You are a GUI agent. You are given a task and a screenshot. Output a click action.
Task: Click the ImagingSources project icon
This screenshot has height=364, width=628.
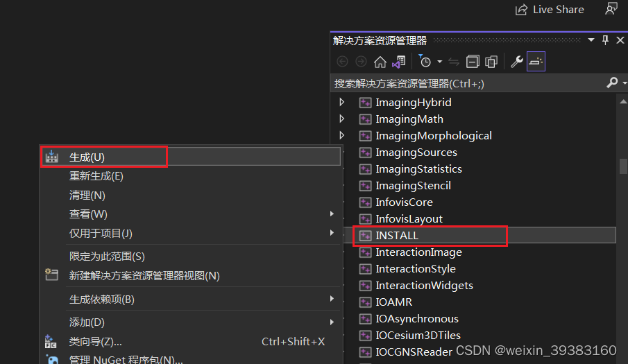tap(365, 153)
